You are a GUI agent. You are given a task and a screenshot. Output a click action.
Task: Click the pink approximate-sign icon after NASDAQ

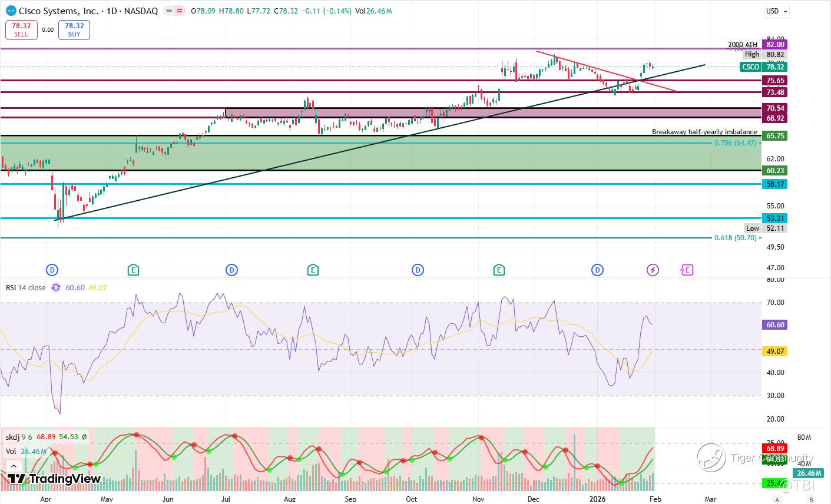[x=179, y=11]
